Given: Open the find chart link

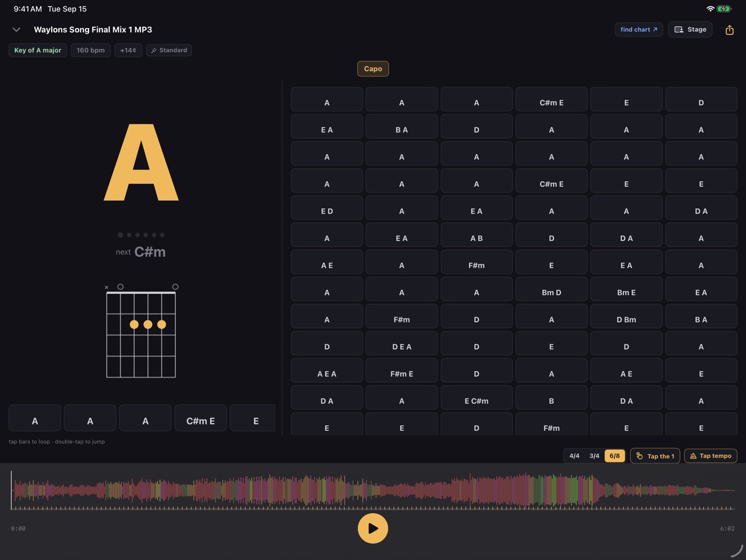Looking at the screenshot, I should (x=638, y=30).
